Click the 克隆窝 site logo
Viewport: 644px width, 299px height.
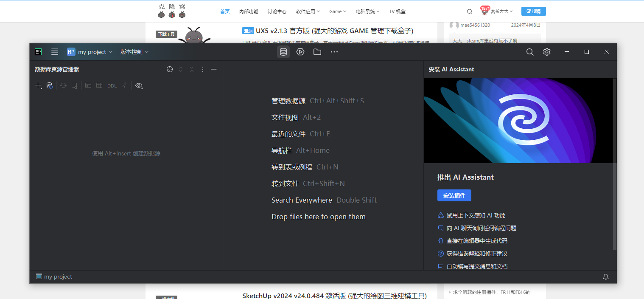(x=172, y=11)
